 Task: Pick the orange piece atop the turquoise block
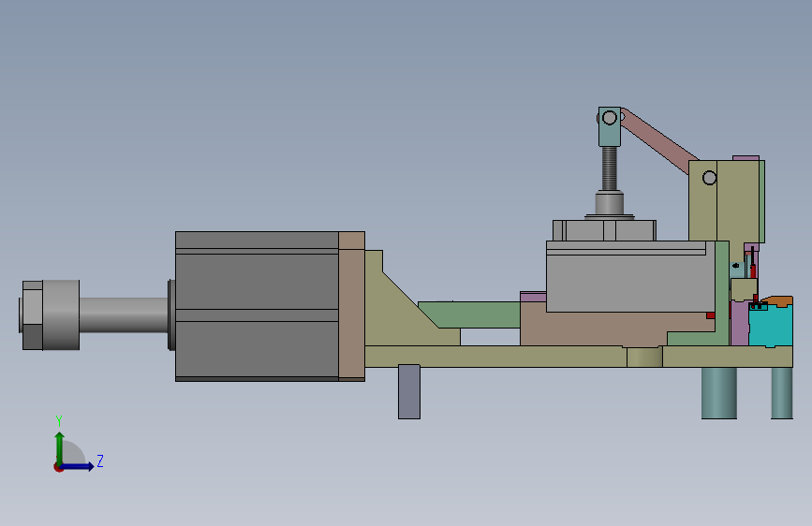[779, 300]
